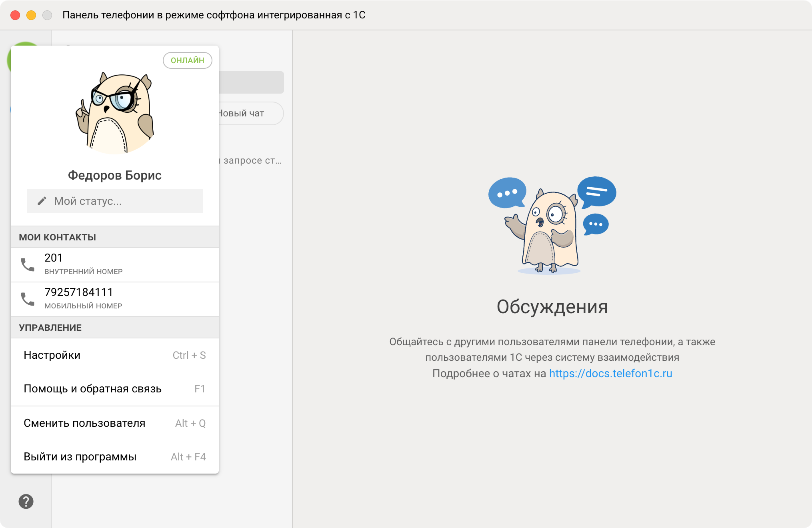Click the pencil icon in status field
The image size is (812, 528).
click(x=42, y=201)
